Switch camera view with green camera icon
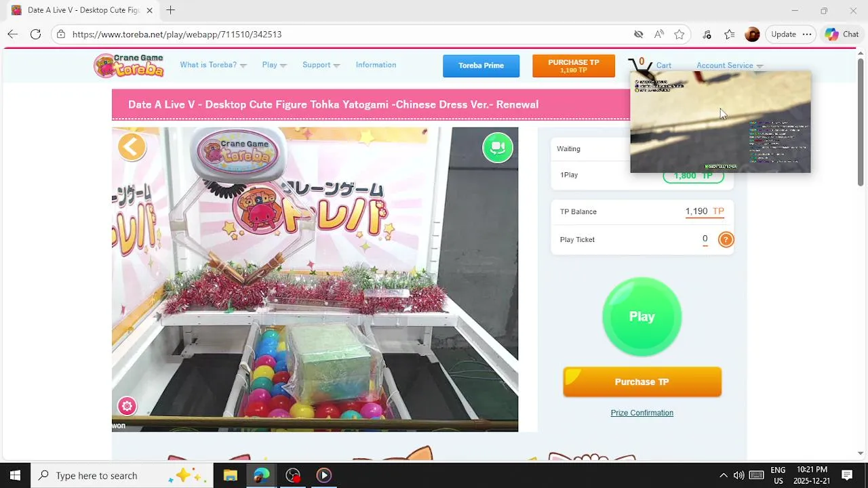 pos(498,148)
